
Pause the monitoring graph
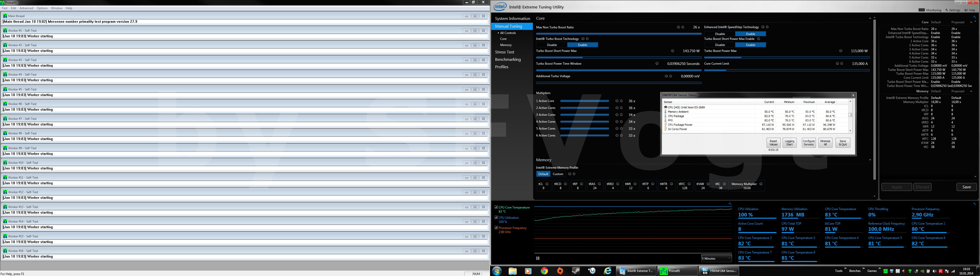coord(538,258)
